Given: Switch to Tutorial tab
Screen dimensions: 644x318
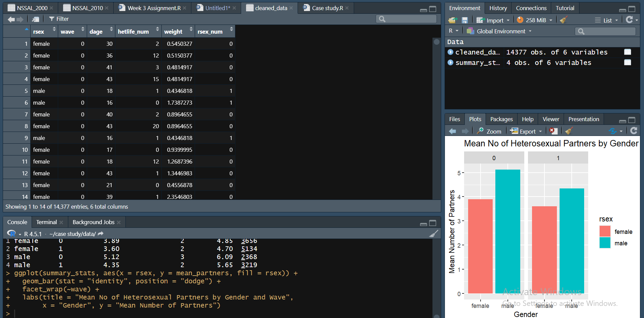Looking at the screenshot, I should click(x=565, y=8).
